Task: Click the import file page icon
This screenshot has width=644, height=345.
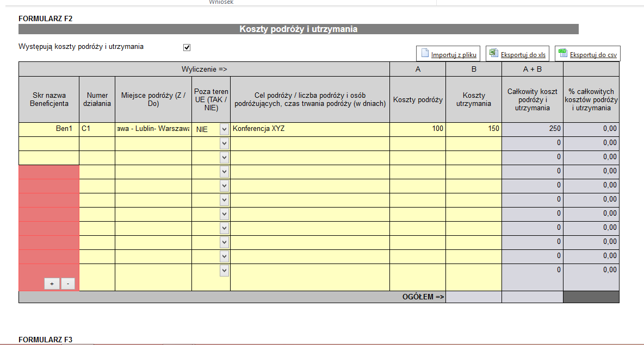Action: [425, 53]
